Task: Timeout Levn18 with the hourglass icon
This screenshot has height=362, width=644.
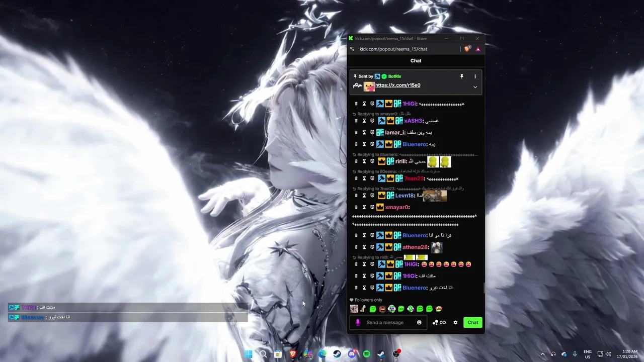Action: pyautogui.click(x=364, y=196)
